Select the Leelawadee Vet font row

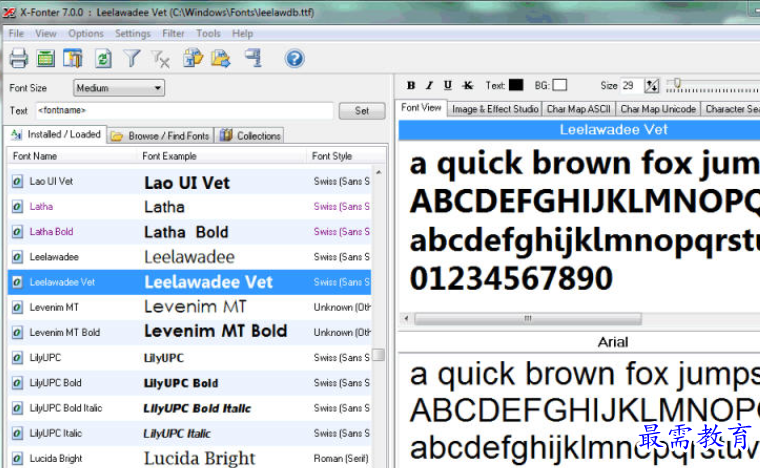coord(190,282)
